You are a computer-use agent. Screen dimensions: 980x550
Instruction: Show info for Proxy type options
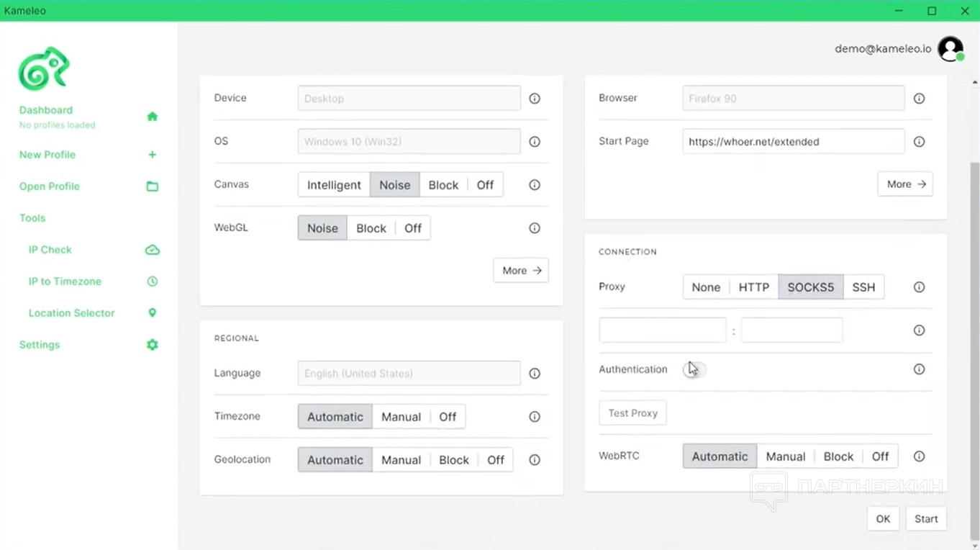pyautogui.click(x=919, y=287)
